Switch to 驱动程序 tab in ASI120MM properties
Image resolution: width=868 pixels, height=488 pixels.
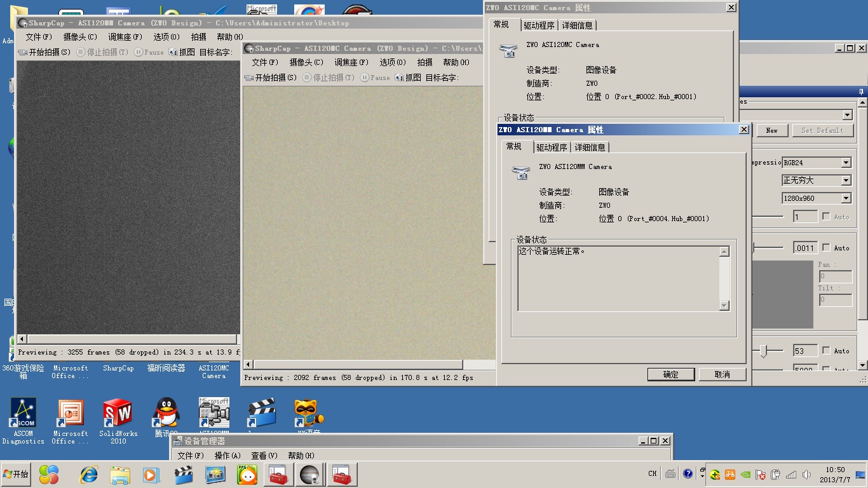tap(552, 147)
